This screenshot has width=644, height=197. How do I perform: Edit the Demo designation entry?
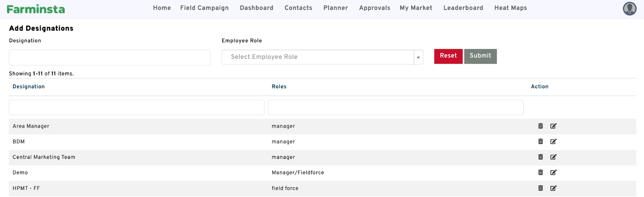click(553, 172)
